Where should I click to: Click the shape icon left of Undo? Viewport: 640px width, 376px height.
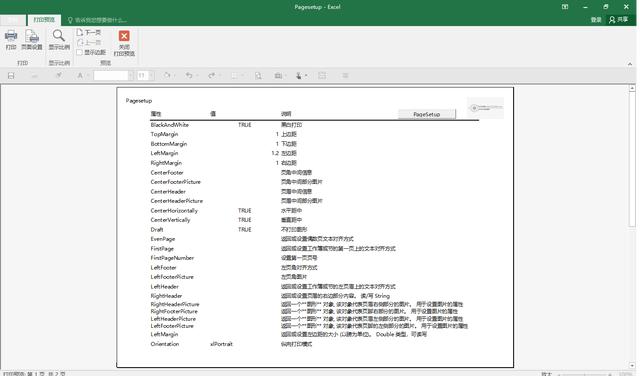coord(167,76)
